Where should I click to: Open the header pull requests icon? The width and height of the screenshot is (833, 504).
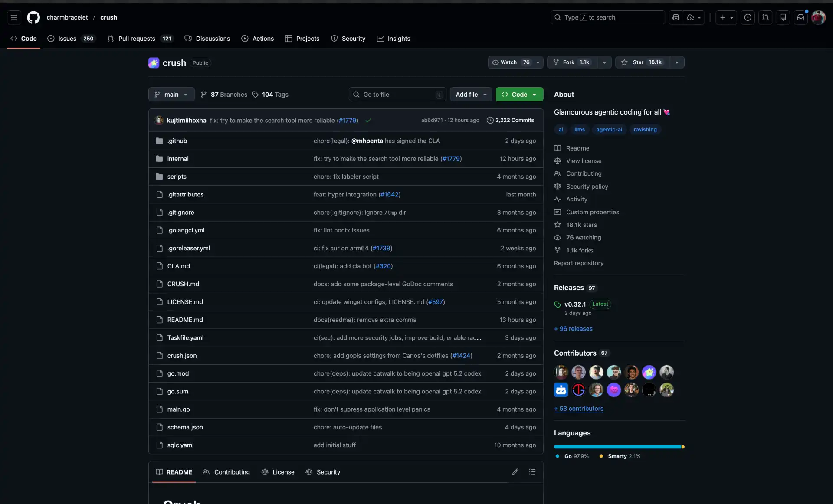pyautogui.click(x=765, y=17)
